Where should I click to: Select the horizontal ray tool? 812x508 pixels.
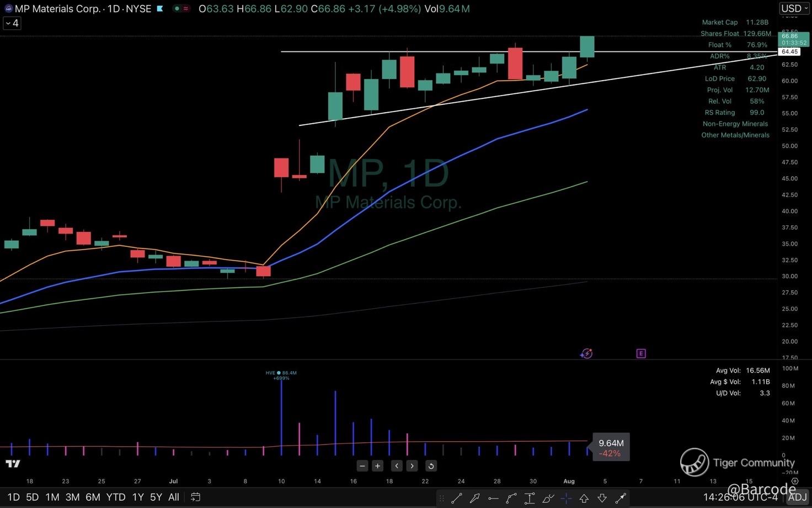[x=493, y=498]
